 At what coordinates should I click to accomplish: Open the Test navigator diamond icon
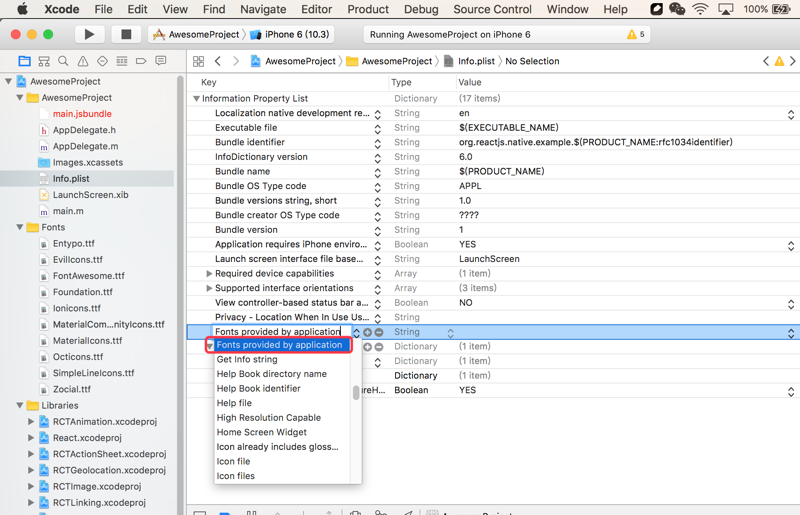click(102, 61)
